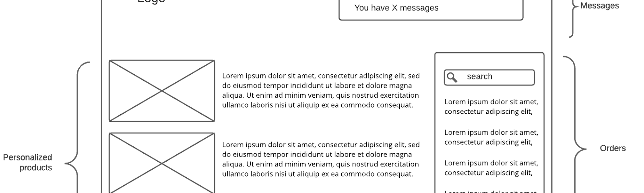Open the second order entry in sidebar
Viewport: 644px width, 193px height.
coord(491,137)
